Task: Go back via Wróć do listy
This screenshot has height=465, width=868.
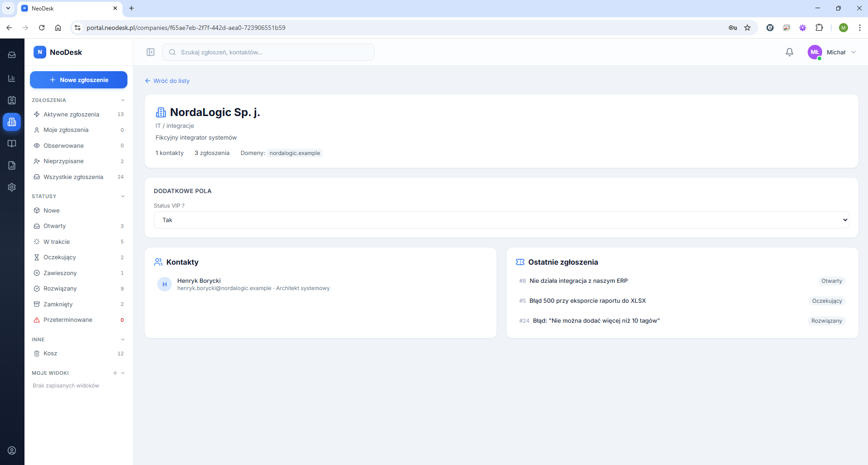Action: [x=167, y=81]
